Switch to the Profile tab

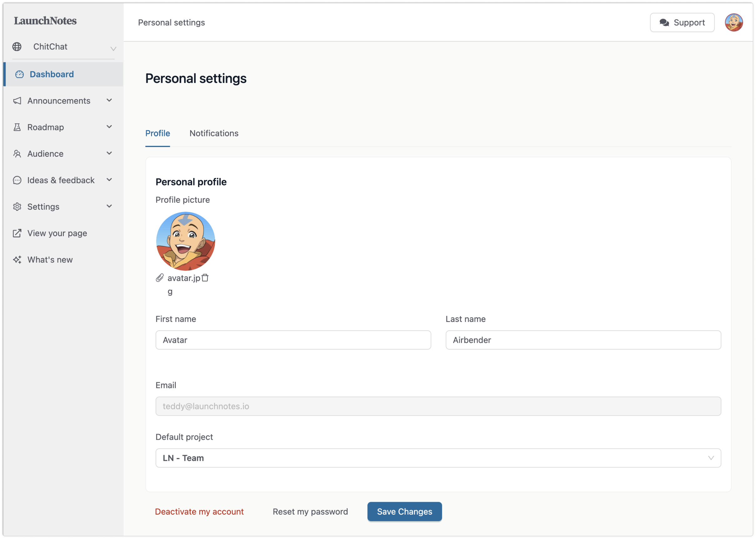158,134
